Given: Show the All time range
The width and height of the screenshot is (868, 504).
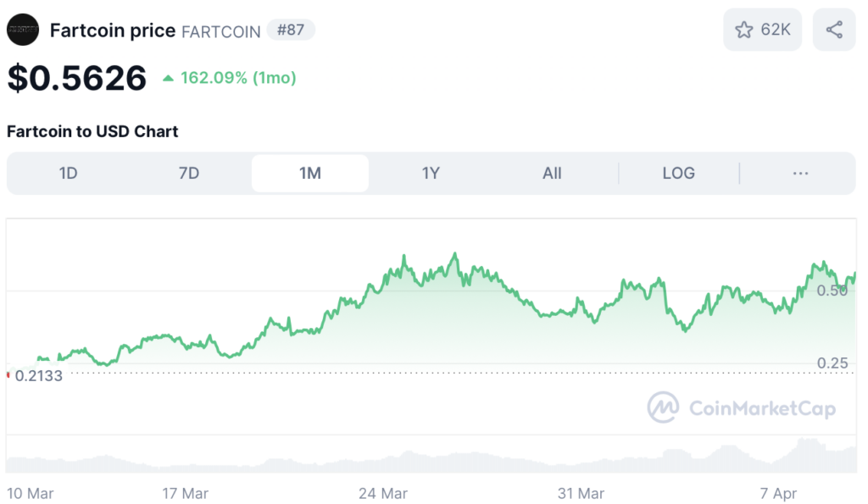Looking at the screenshot, I should [552, 173].
